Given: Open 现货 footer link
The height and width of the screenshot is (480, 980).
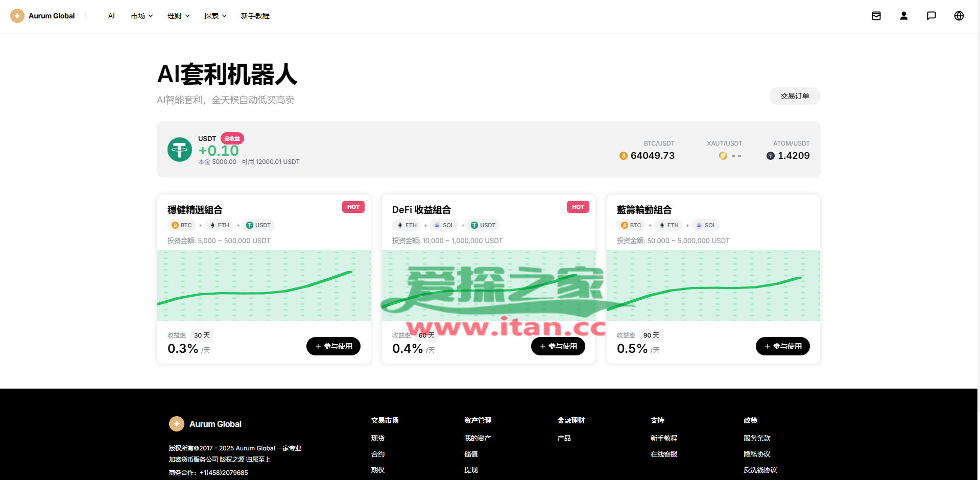Looking at the screenshot, I should coord(378,438).
